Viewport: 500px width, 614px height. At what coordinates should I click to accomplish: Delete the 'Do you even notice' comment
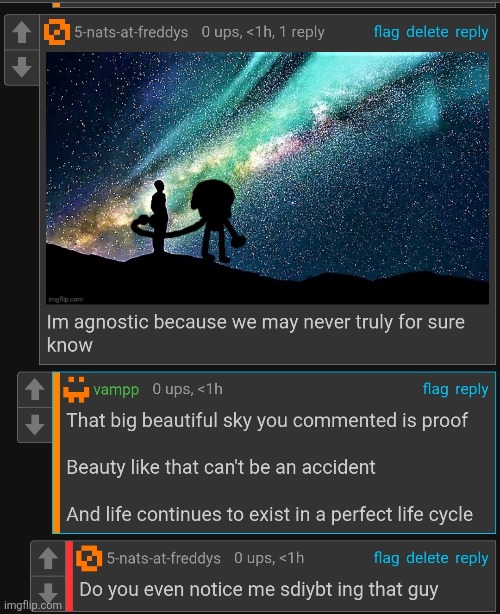[427, 558]
